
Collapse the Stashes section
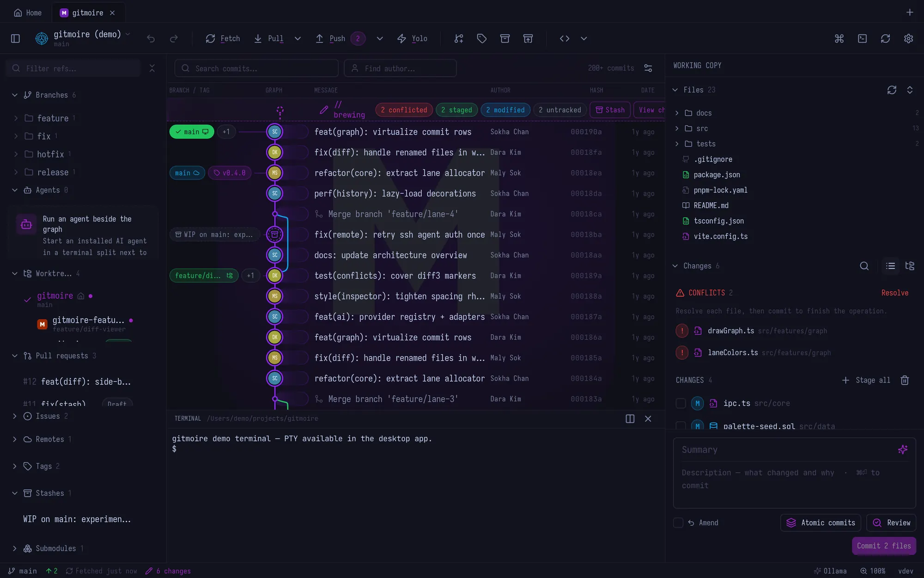pos(15,493)
